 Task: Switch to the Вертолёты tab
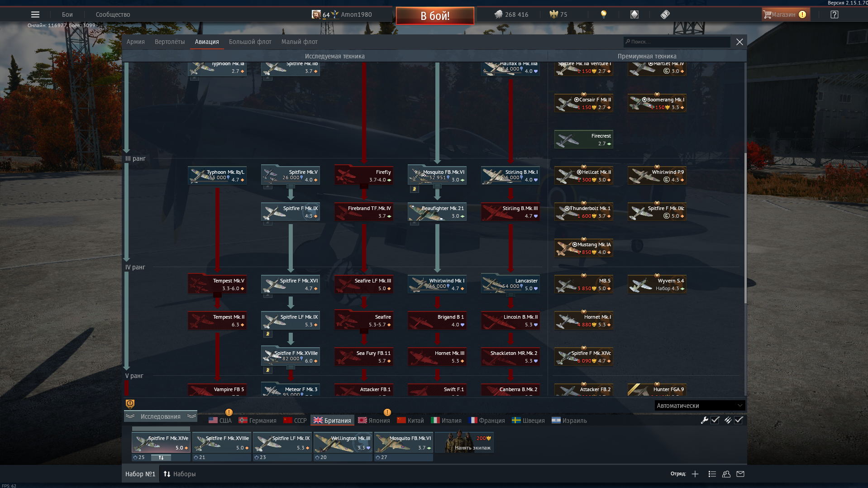(170, 42)
